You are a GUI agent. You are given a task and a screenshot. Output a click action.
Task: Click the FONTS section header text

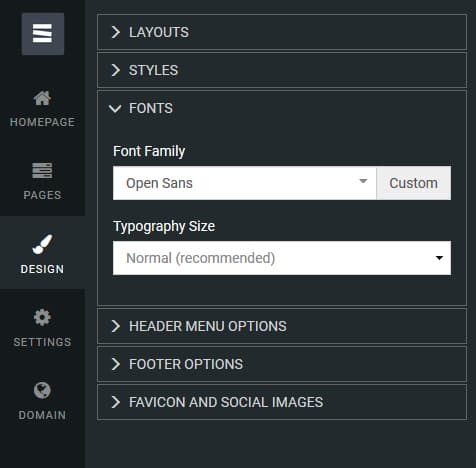click(x=151, y=108)
